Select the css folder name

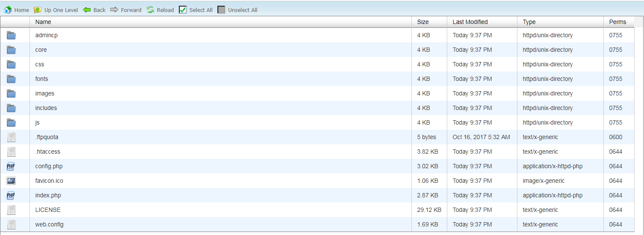click(40, 64)
